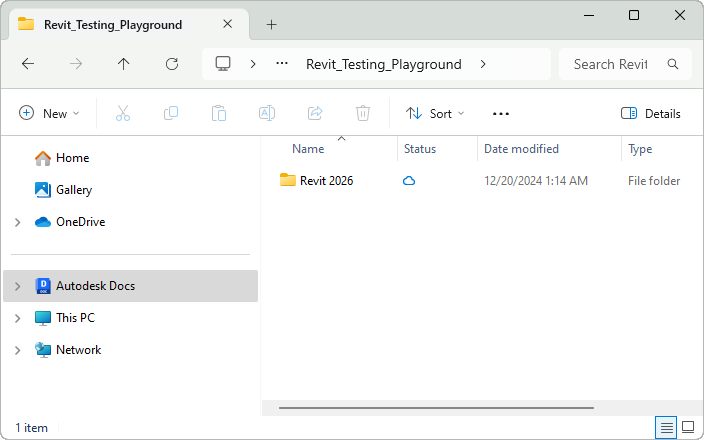
Task: Click the Share icon in toolbar
Action: pos(315,113)
